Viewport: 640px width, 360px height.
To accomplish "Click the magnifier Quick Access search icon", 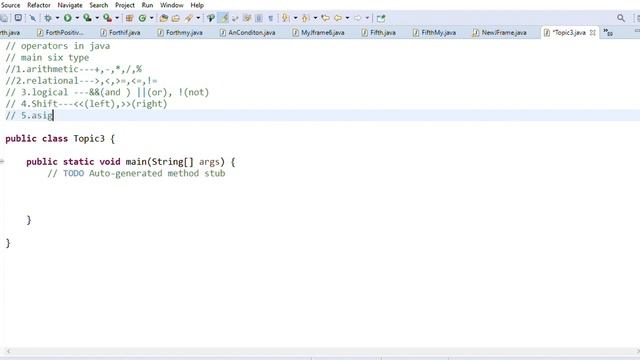I will tap(621, 18).
